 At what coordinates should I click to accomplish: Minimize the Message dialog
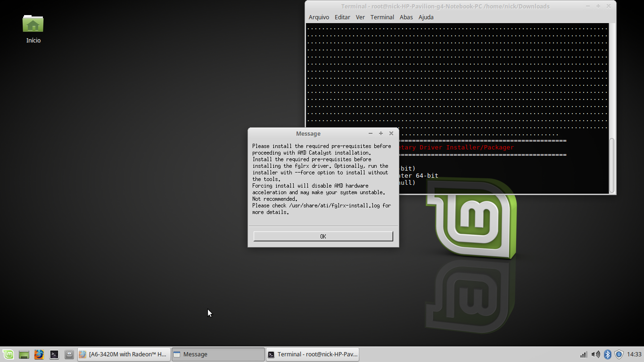point(371,133)
